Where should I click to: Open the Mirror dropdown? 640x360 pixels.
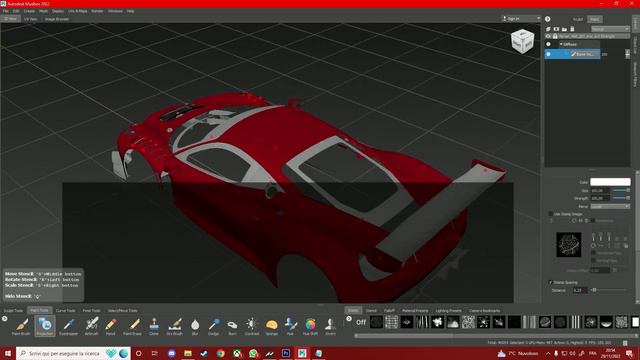[610, 207]
